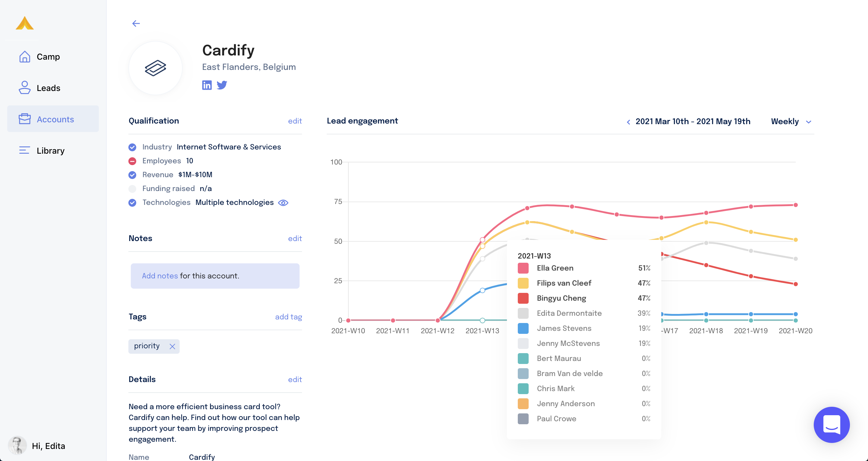Open Cardify's LinkedIn profile icon
868x461 pixels.
(x=207, y=85)
